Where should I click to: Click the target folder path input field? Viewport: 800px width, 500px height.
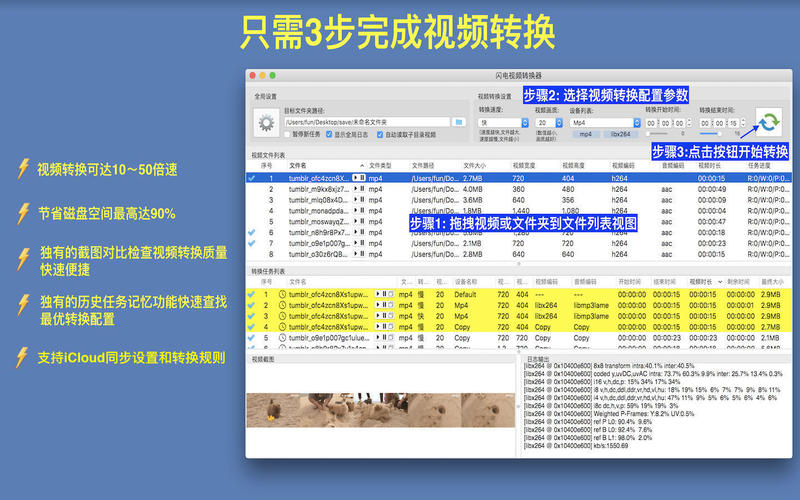click(366, 122)
